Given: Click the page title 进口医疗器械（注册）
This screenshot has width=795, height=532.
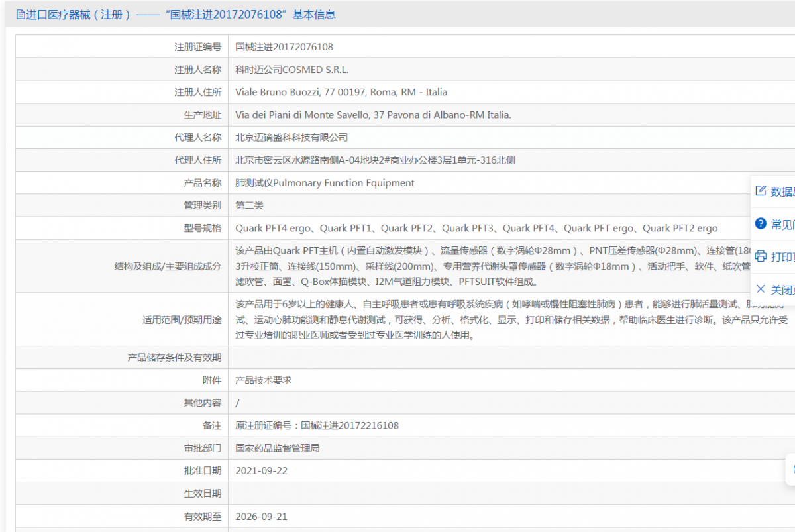Looking at the screenshot, I should click(x=79, y=14).
